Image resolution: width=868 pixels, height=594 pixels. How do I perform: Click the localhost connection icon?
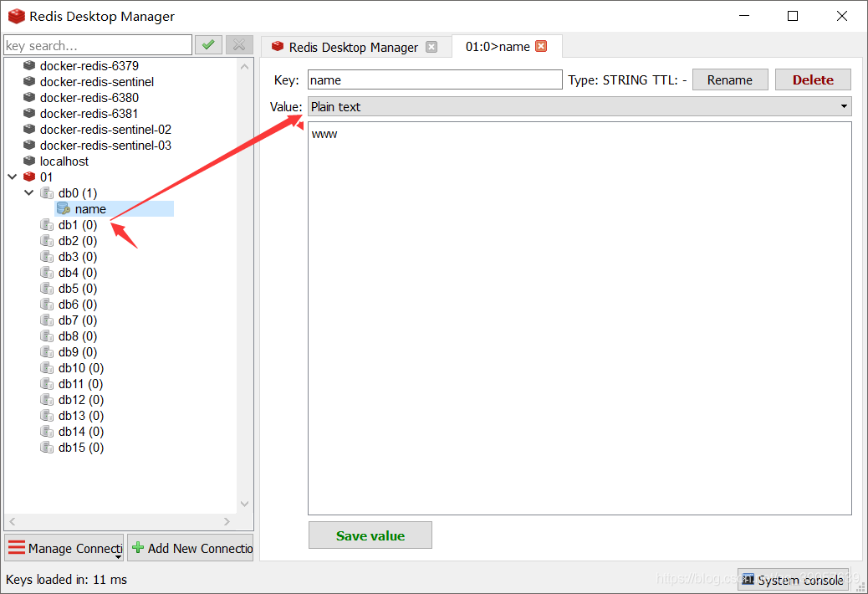pos(29,161)
